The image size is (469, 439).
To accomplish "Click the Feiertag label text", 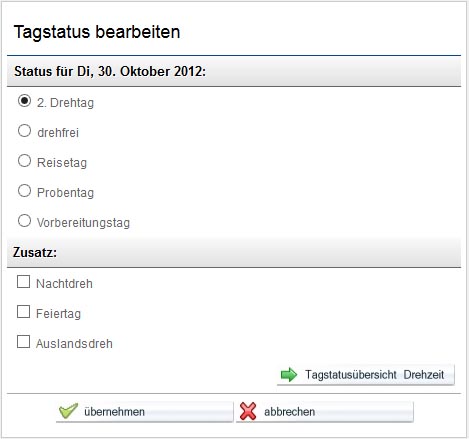I will [x=58, y=314].
